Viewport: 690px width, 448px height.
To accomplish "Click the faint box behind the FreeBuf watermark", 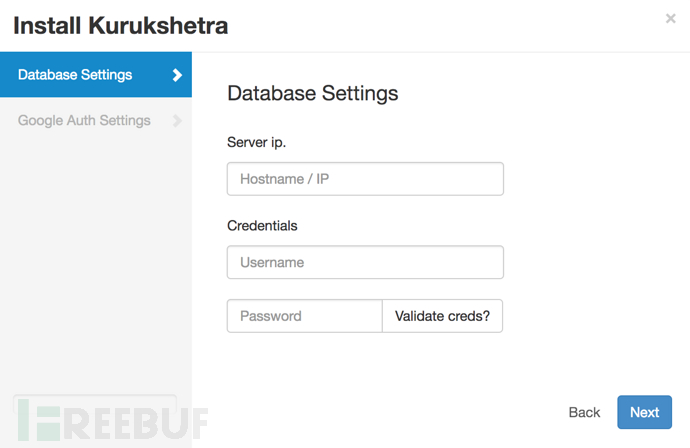I will (x=95, y=403).
